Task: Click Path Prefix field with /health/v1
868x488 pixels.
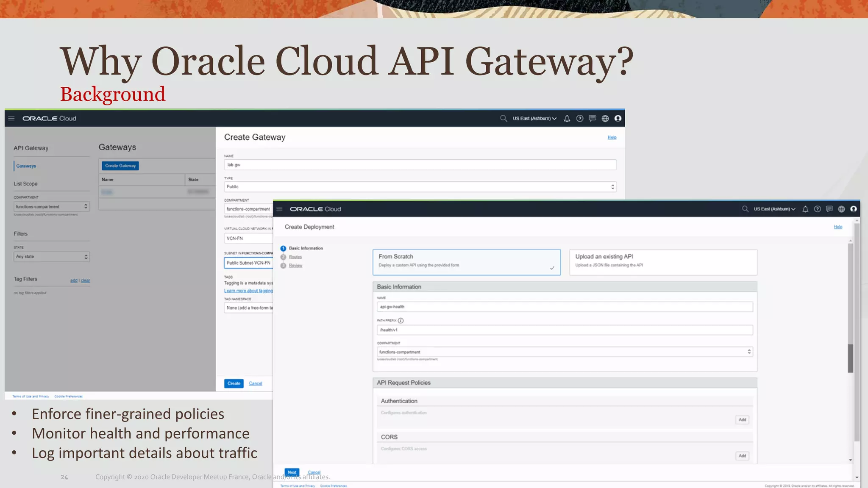Action: coord(565,330)
